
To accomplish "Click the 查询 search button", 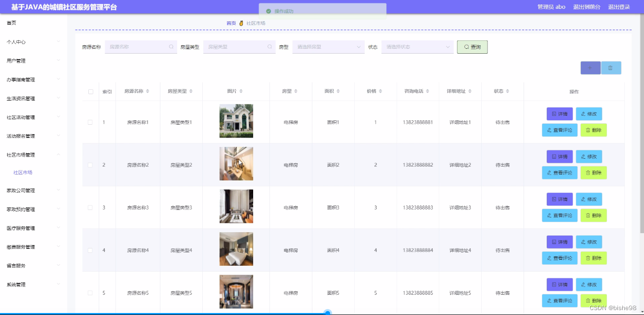I will tap(471, 47).
